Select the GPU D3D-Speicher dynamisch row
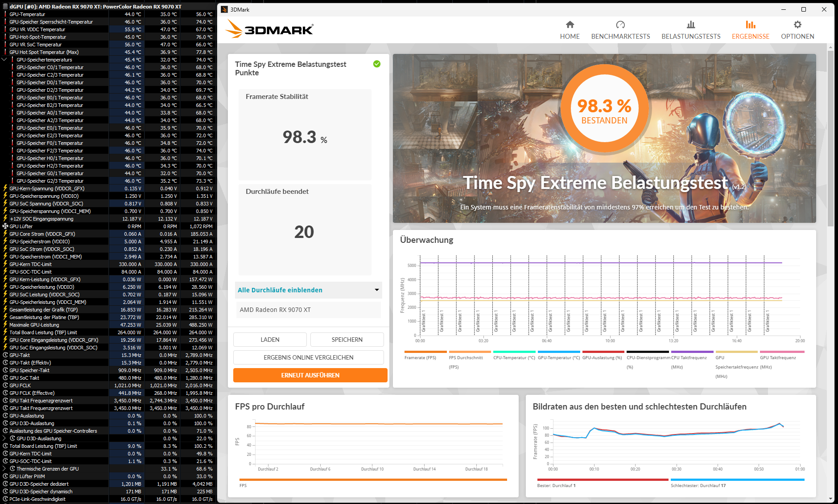Image resolution: width=838 pixels, height=504 pixels. point(108,492)
